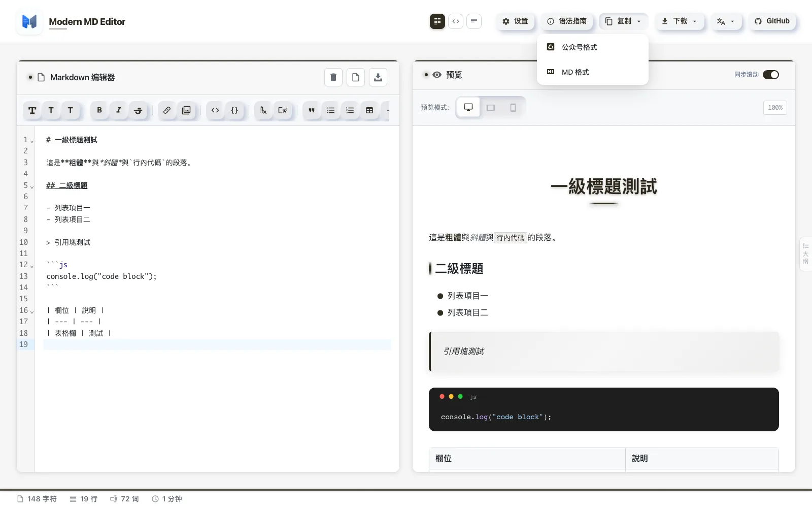Open the 大纲 outline side tab
812x508 pixels.
pos(805,253)
